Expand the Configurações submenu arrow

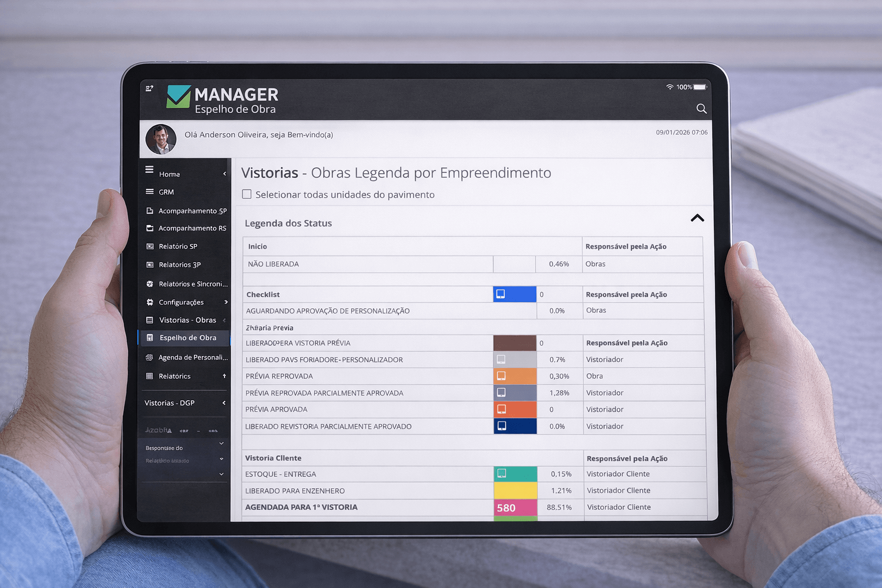click(226, 302)
